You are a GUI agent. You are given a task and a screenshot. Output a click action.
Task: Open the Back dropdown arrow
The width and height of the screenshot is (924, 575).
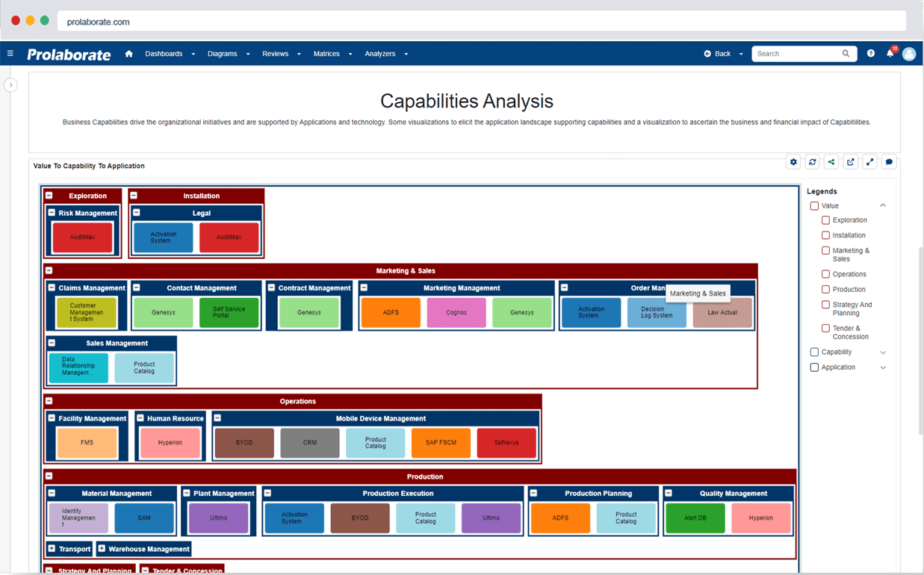tap(741, 54)
